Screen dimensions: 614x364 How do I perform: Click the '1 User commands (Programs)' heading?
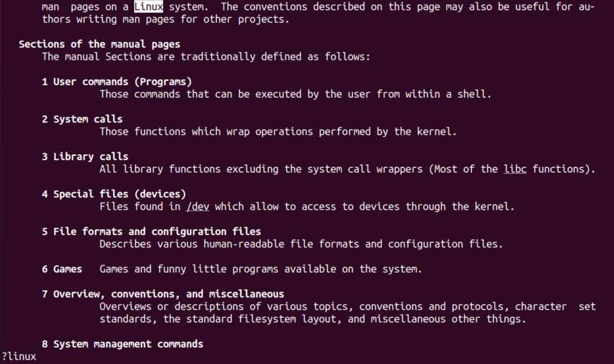click(117, 82)
